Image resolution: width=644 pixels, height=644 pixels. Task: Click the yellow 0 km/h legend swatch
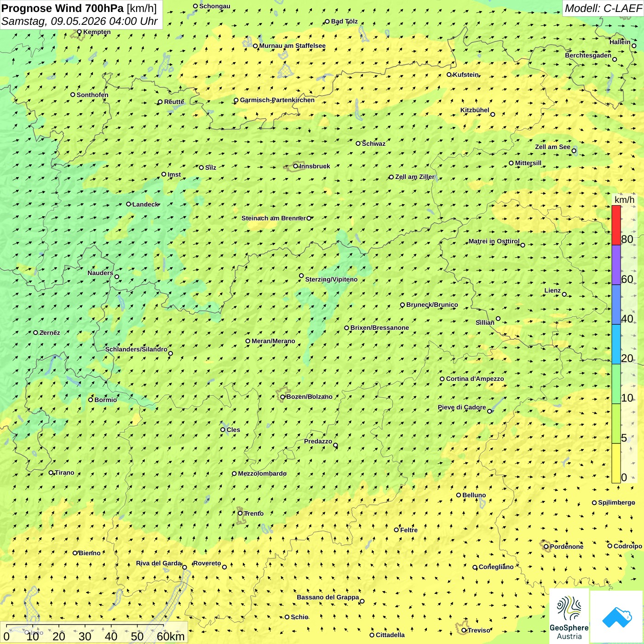click(x=616, y=463)
